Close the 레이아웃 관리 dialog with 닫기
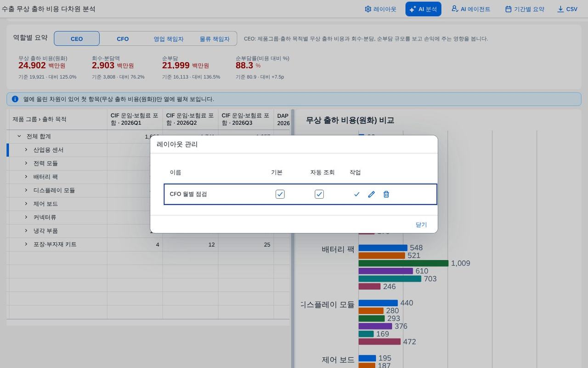 (x=421, y=224)
